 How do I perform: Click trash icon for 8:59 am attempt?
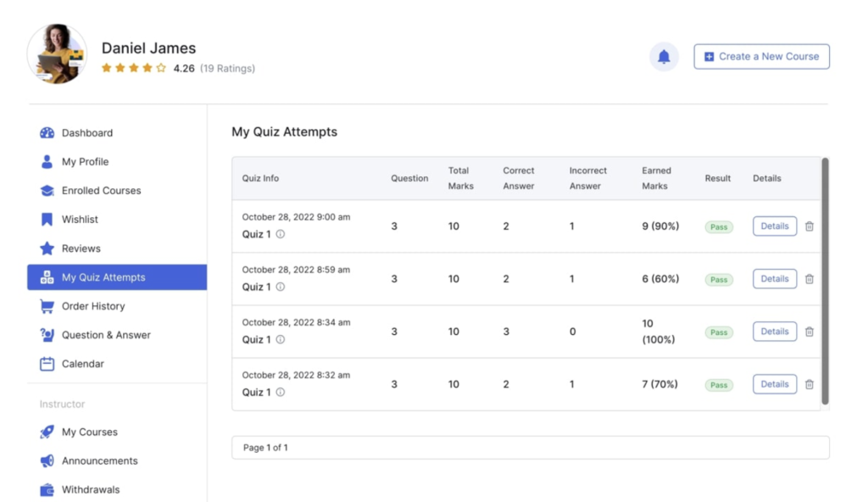[810, 279]
